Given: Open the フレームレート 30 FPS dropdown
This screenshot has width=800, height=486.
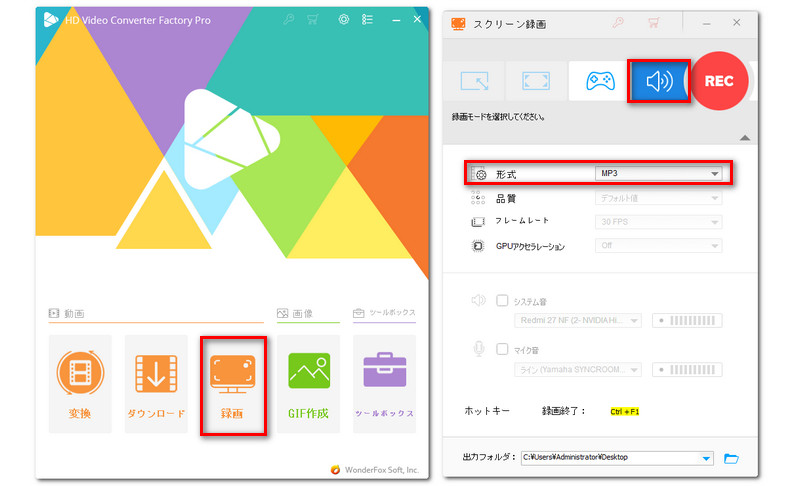Looking at the screenshot, I should (658, 222).
